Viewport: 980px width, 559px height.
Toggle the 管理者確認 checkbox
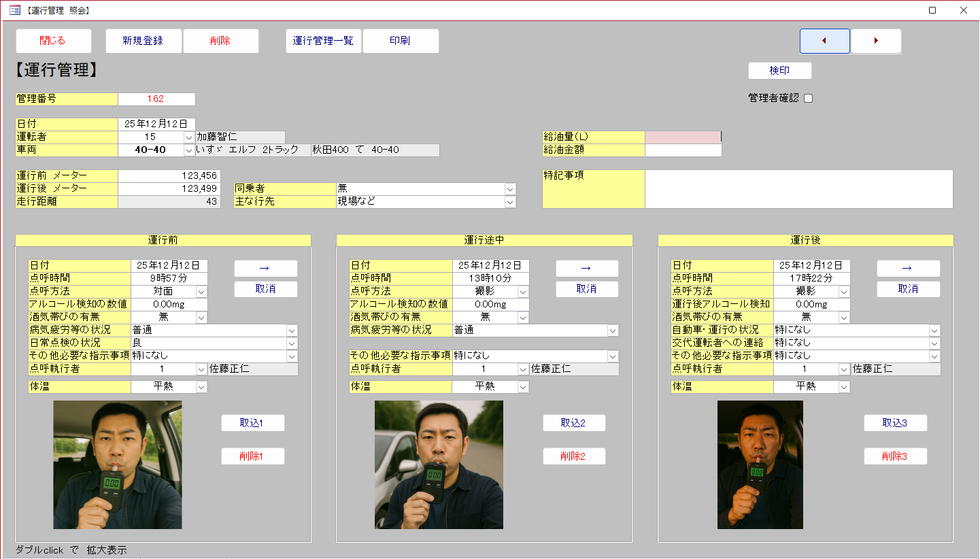[x=809, y=98]
